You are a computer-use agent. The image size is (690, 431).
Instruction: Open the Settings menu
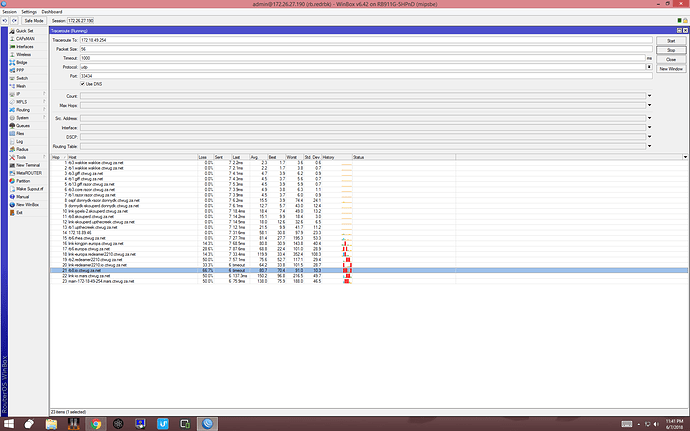click(27, 11)
